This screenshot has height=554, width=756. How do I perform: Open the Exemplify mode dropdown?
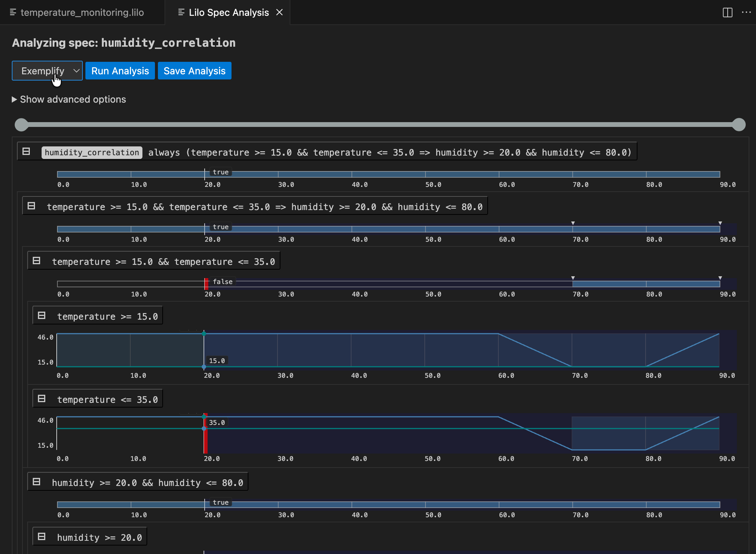(x=47, y=71)
